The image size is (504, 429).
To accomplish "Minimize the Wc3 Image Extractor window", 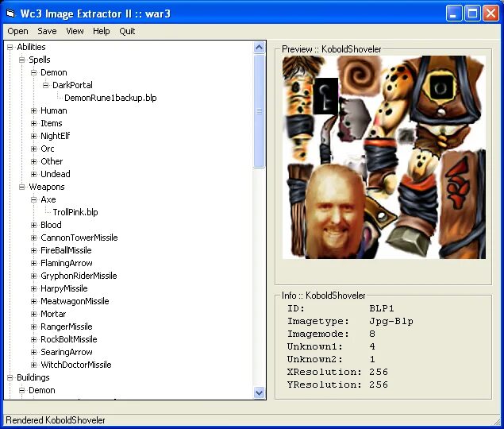I will click(454, 14).
